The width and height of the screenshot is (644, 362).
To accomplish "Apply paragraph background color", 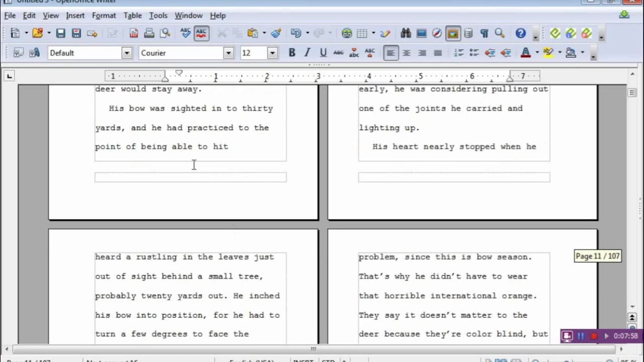I will click(571, 53).
